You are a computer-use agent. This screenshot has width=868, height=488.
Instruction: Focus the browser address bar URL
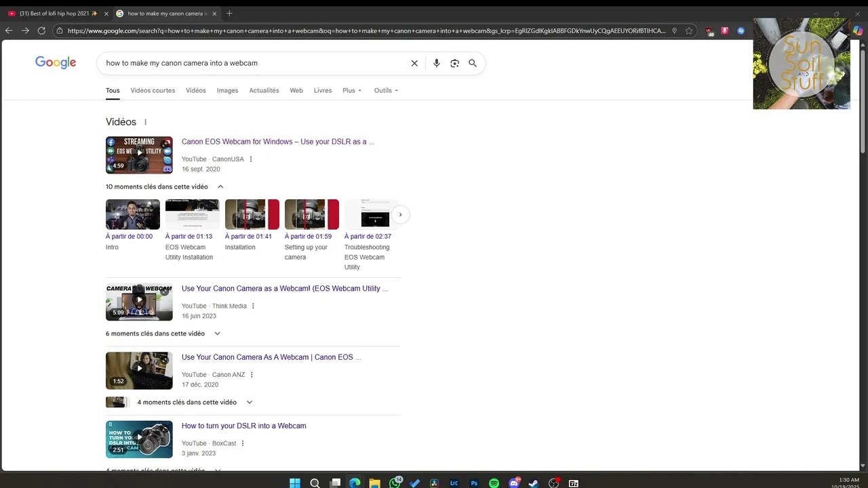tap(366, 30)
